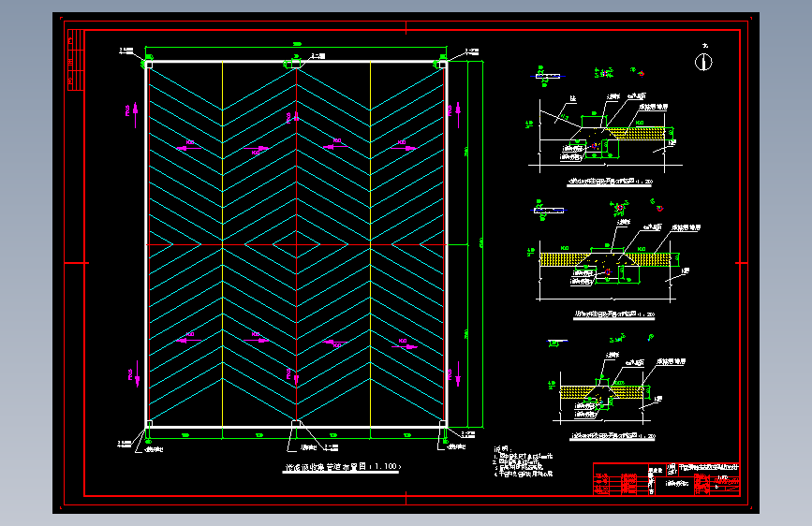Select the bottom-left corner square of the plan
Viewport: 812px width, 526px height.
point(149,423)
